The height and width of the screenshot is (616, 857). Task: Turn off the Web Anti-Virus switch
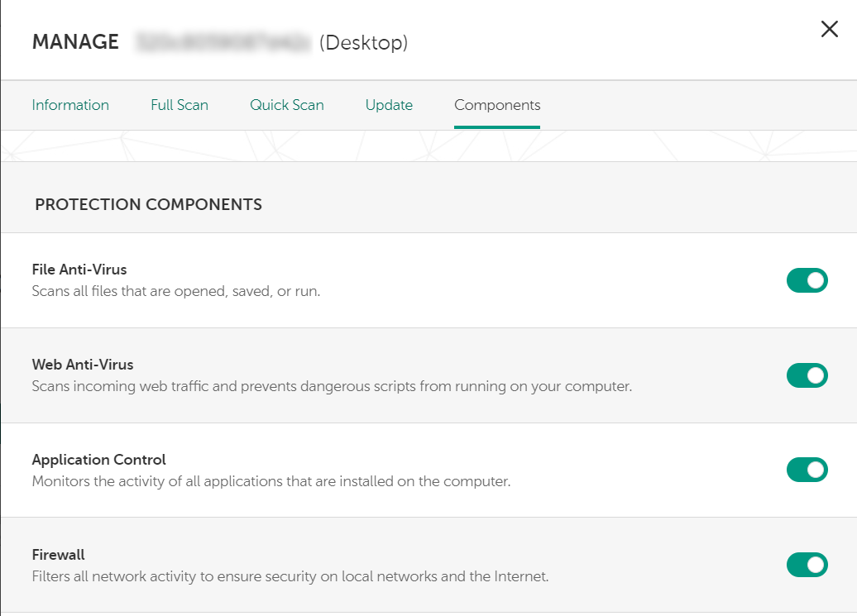click(x=807, y=375)
